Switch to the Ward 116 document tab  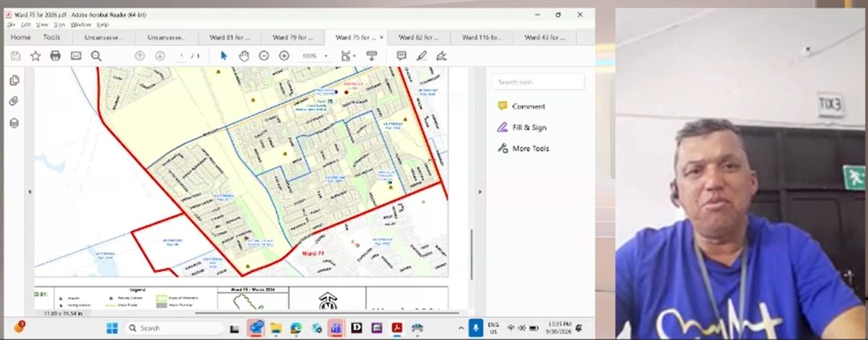tap(481, 37)
